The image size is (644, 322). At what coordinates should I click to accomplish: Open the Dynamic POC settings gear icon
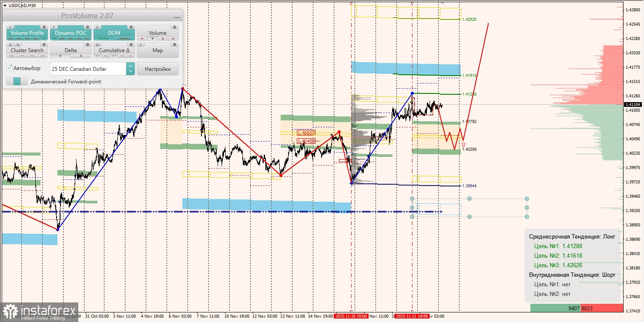[87, 27]
